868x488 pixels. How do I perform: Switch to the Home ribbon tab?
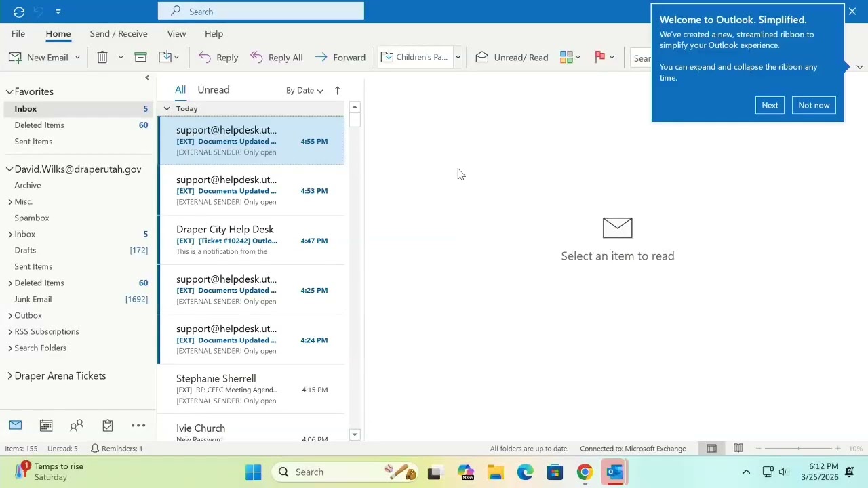tap(58, 33)
